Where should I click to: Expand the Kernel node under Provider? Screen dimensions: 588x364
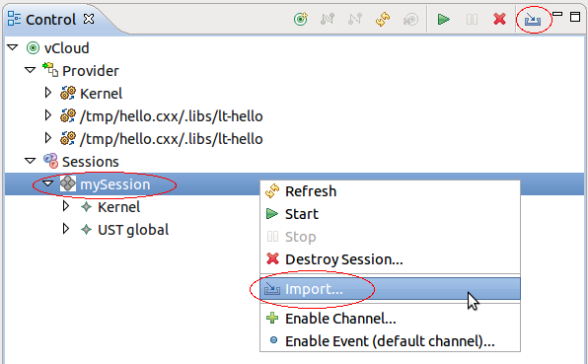coord(48,93)
